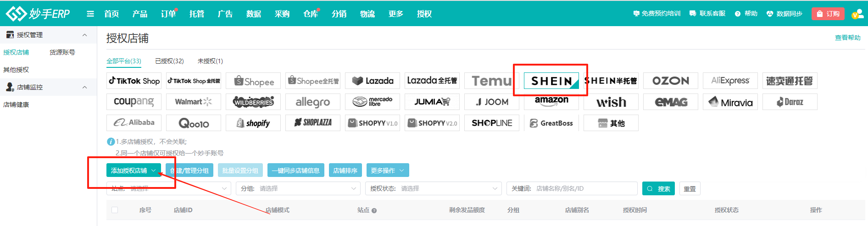Select the SHEIN platform tile

click(x=551, y=81)
